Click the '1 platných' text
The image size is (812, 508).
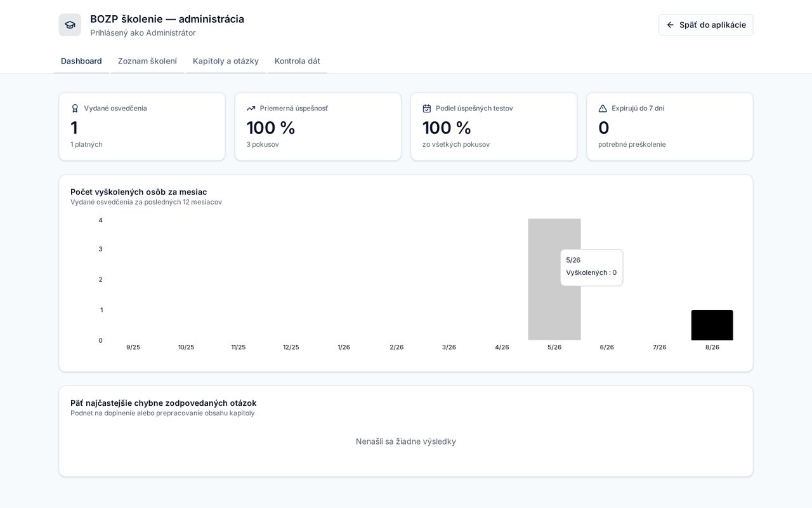click(x=86, y=145)
